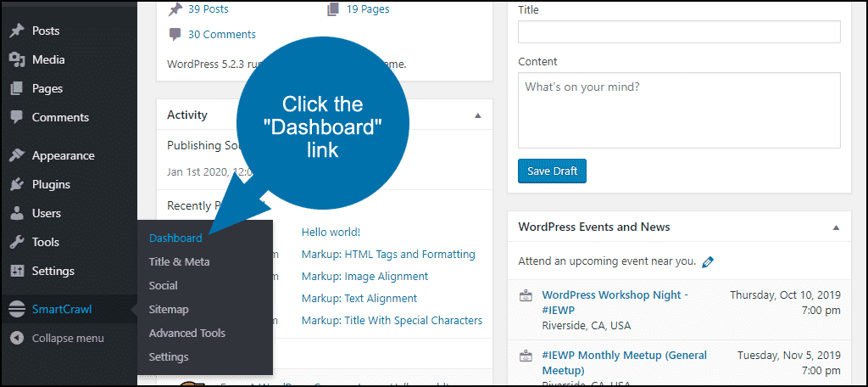Click the Tuesday, Nov 5, 2019 date text
Image resolution: width=868 pixels, height=387 pixels.
(789, 356)
